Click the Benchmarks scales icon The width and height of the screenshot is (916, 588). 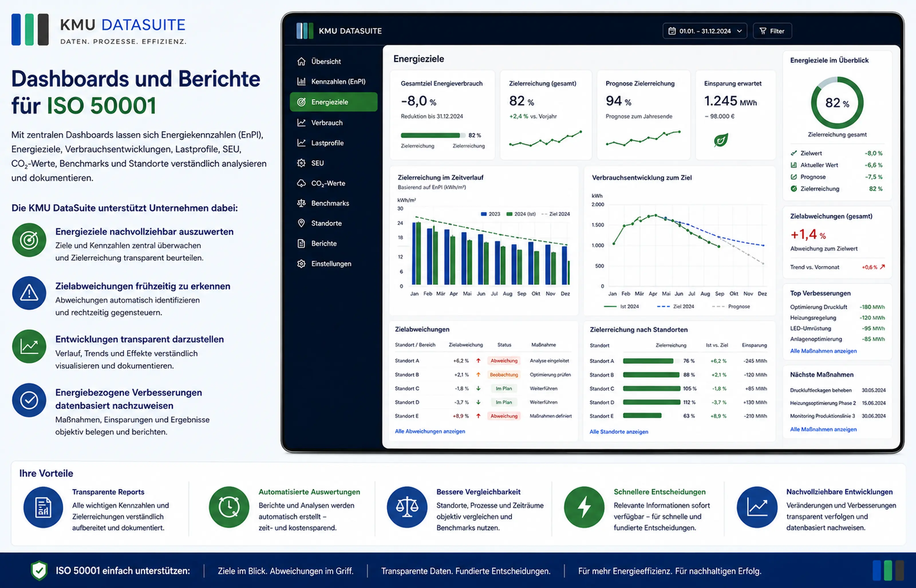coord(301,203)
